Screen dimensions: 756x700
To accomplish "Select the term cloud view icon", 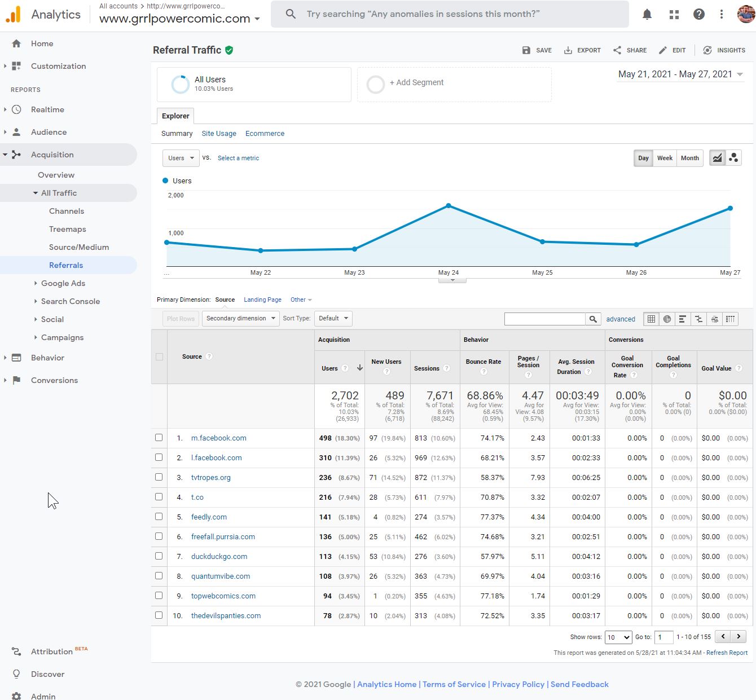I will pyautogui.click(x=714, y=319).
